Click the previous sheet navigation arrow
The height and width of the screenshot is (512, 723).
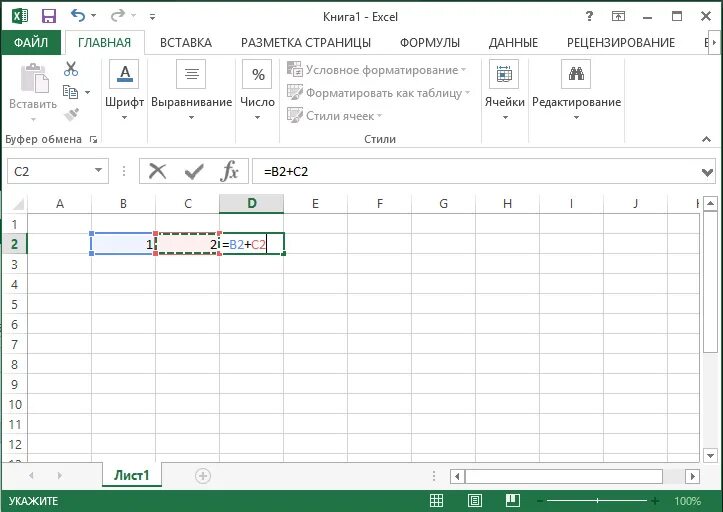31,475
